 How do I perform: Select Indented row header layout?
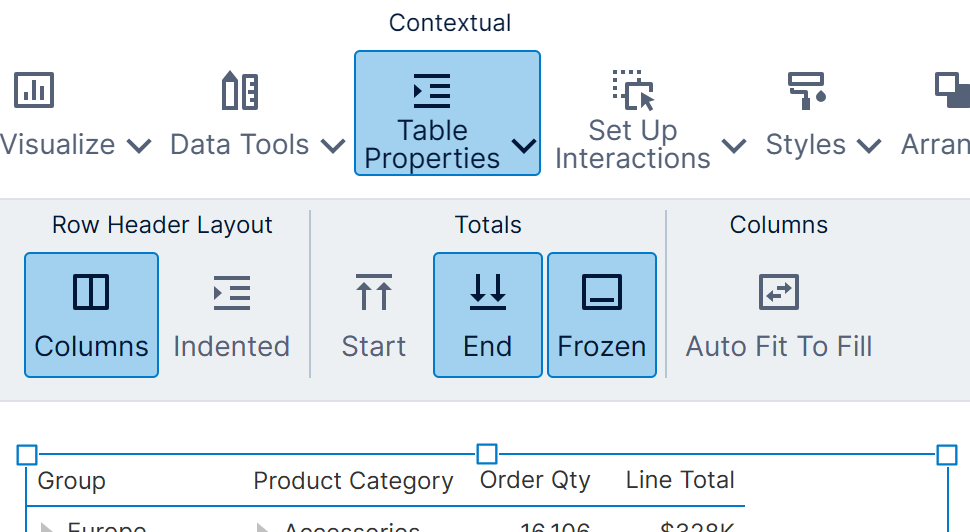231,315
